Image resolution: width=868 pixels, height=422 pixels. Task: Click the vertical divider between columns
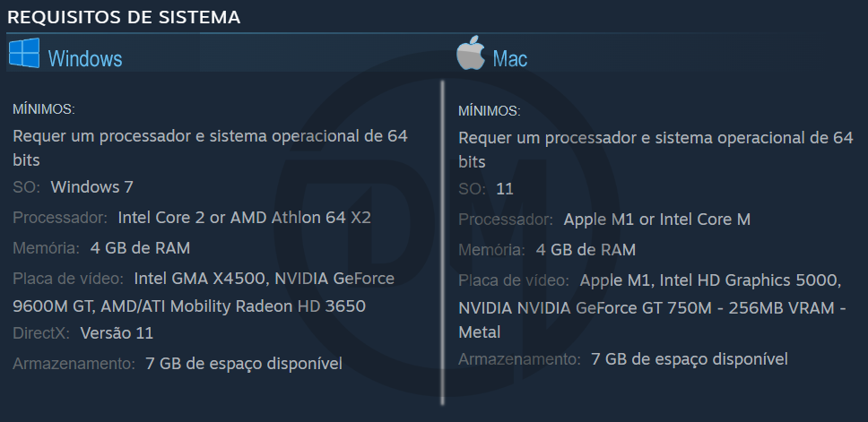pos(442,242)
